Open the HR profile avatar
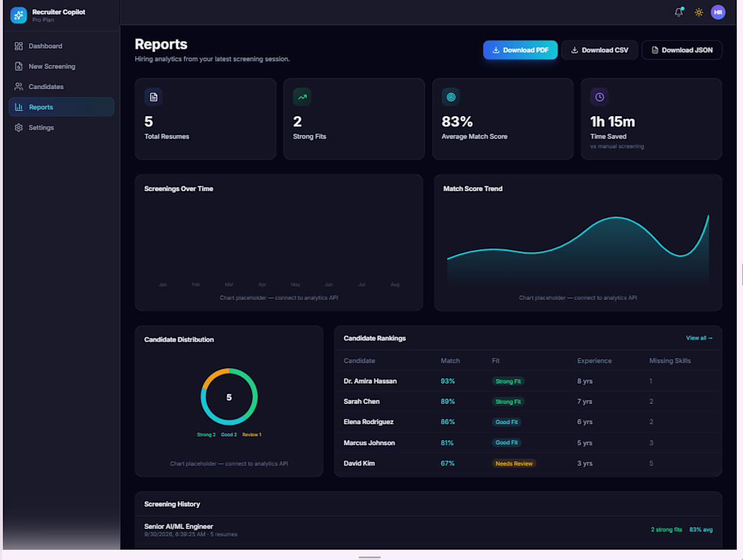This screenshot has width=743, height=560. click(718, 12)
